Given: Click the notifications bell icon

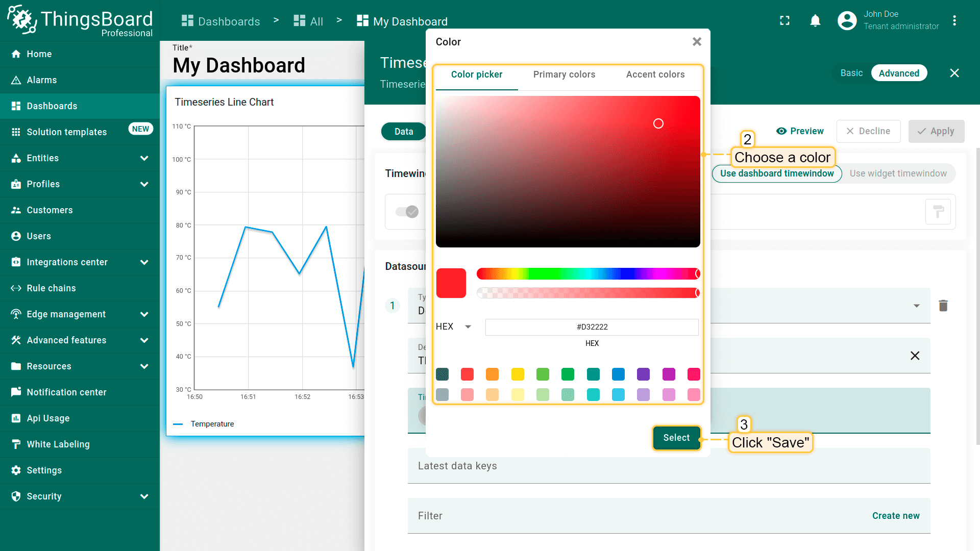Looking at the screenshot, I should (x=815, y=21).
